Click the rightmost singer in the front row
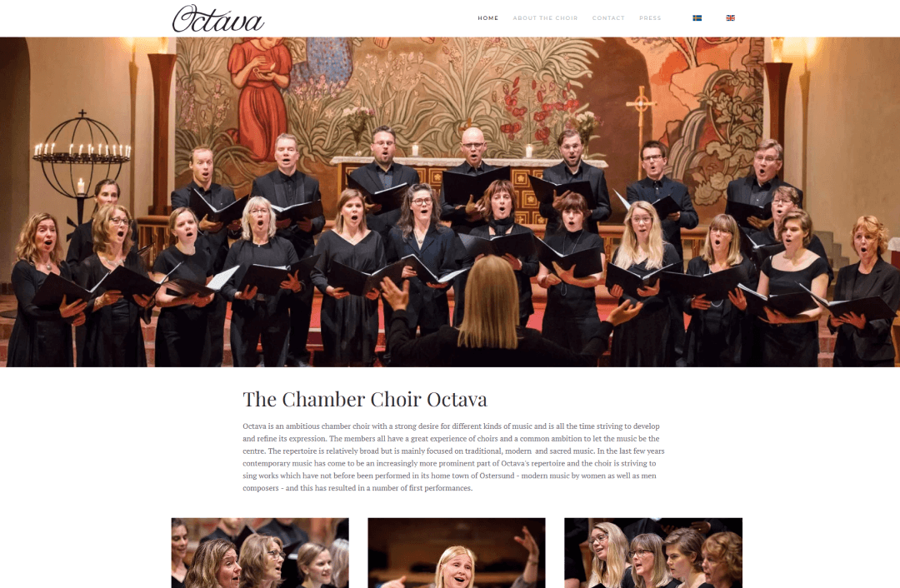900x588 pixels. click(864, 292)
